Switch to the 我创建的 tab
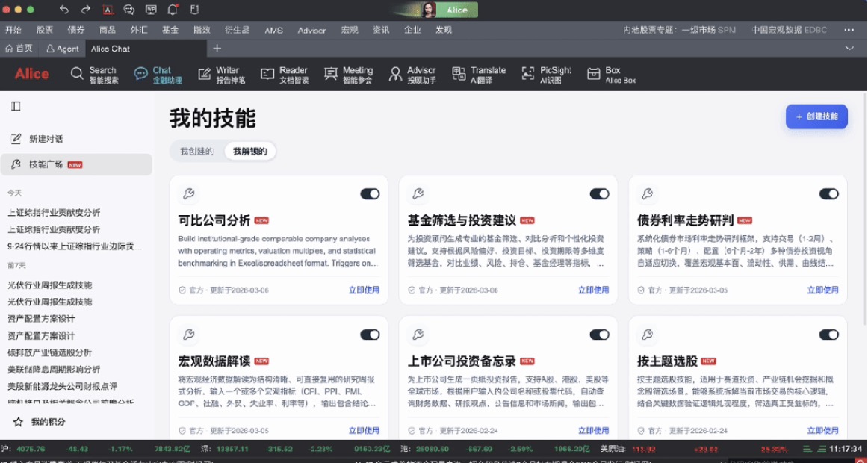 tap(196, 152)
